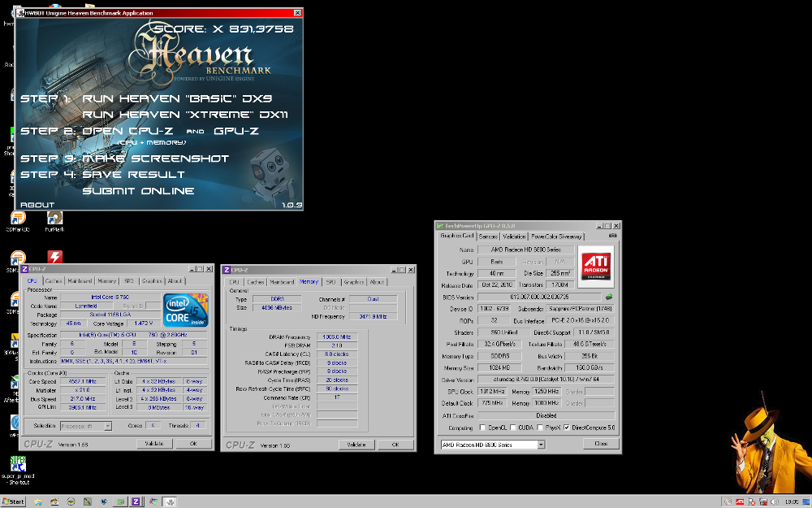Image resolution: width=812 pixels, height=508 pixels.
Task: Open the Sensors tab in GPU-Z
Action: point(488,237)
